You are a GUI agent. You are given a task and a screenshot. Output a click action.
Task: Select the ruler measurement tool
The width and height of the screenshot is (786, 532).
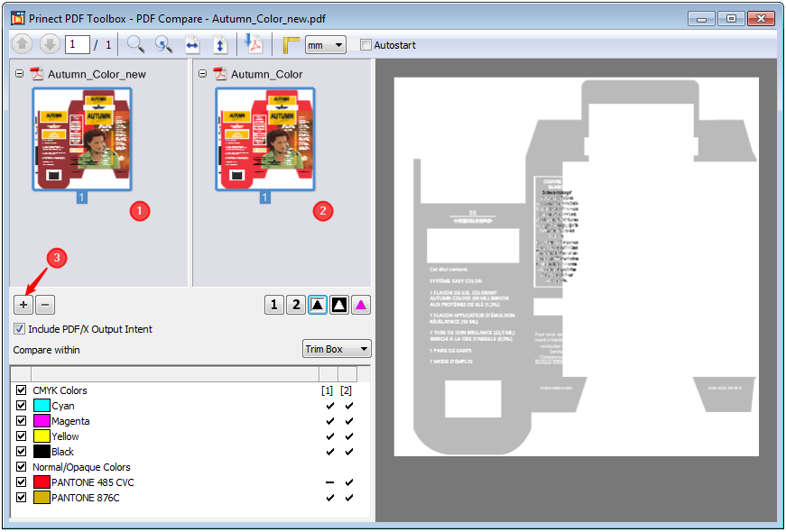tap(290, 44)
